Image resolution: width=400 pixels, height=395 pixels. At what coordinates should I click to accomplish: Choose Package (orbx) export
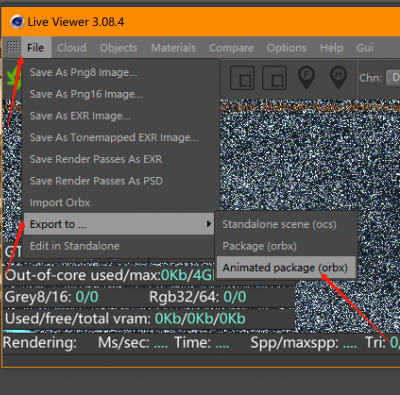(x=286, y=246)
